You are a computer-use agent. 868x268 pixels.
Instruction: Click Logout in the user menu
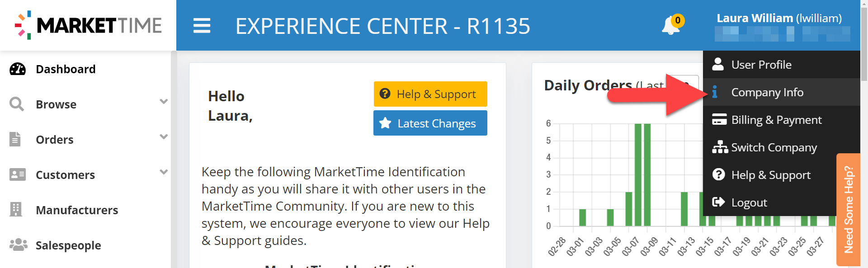[749, 202]
